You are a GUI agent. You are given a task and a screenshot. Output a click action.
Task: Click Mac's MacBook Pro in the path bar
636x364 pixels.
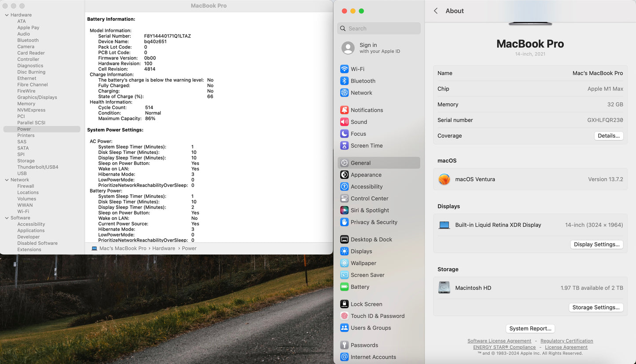123,248
